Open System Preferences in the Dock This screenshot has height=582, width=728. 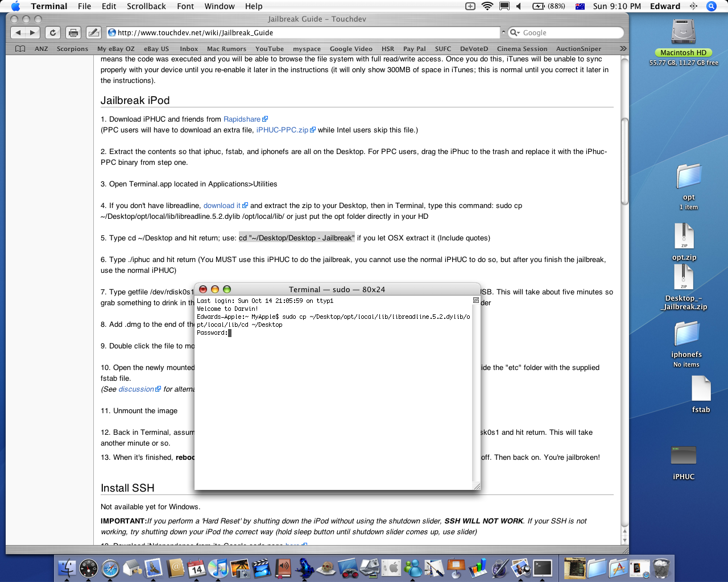pyautogui.click(x=391, y=568)
